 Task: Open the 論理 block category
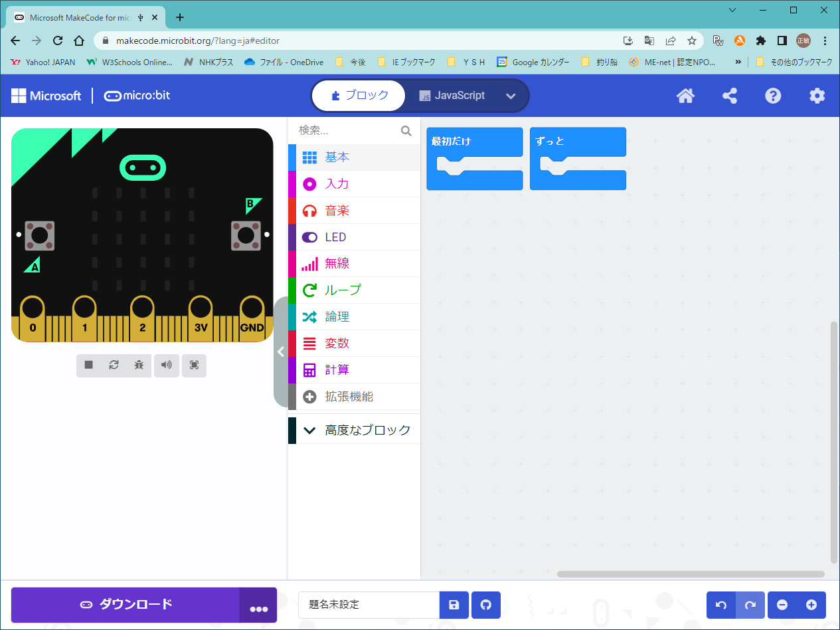[354, 317]
